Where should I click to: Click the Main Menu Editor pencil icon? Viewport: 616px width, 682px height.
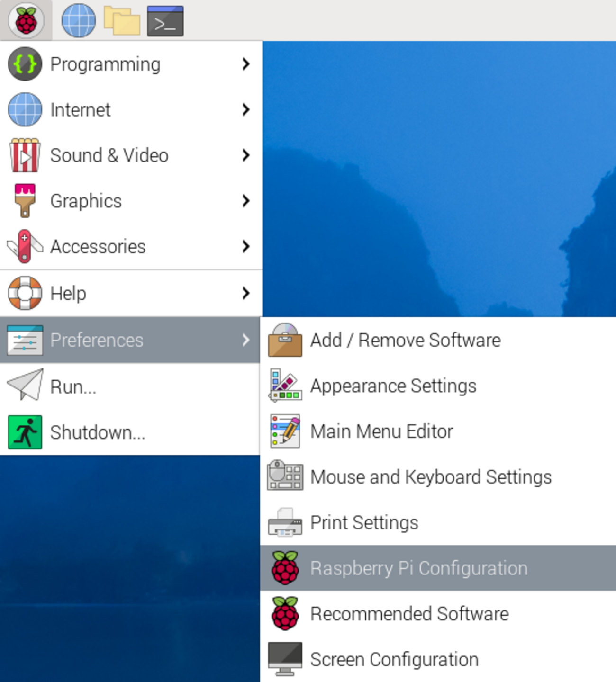(x=285, y=431)
